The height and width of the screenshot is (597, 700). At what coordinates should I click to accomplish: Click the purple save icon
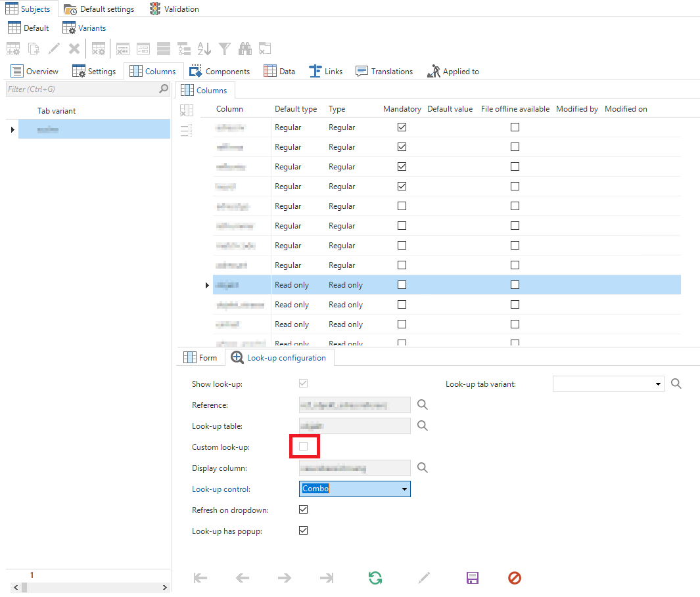click(473, 578)
